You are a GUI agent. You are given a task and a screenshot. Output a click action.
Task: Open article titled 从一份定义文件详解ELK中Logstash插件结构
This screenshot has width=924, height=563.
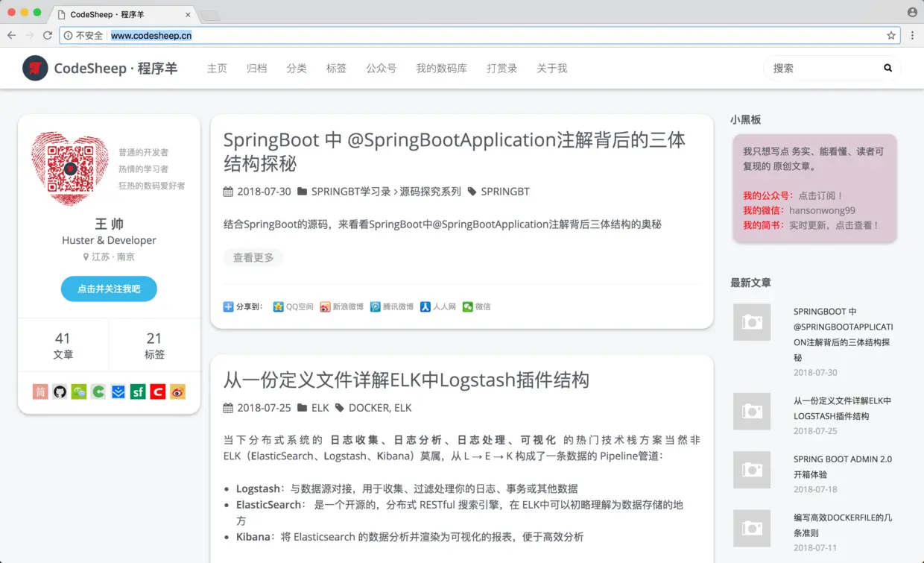click(406, 380)
